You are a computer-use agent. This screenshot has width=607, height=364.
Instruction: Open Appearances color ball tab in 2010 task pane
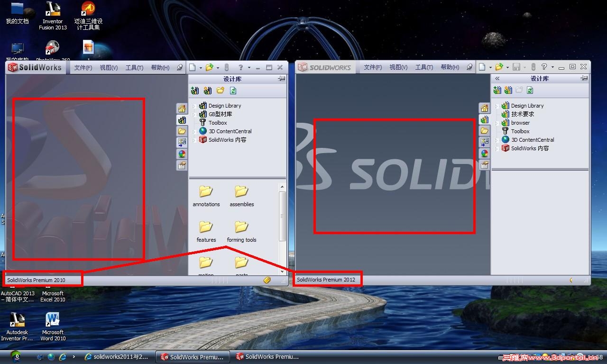pyautogui.click(x=182, y=154)
